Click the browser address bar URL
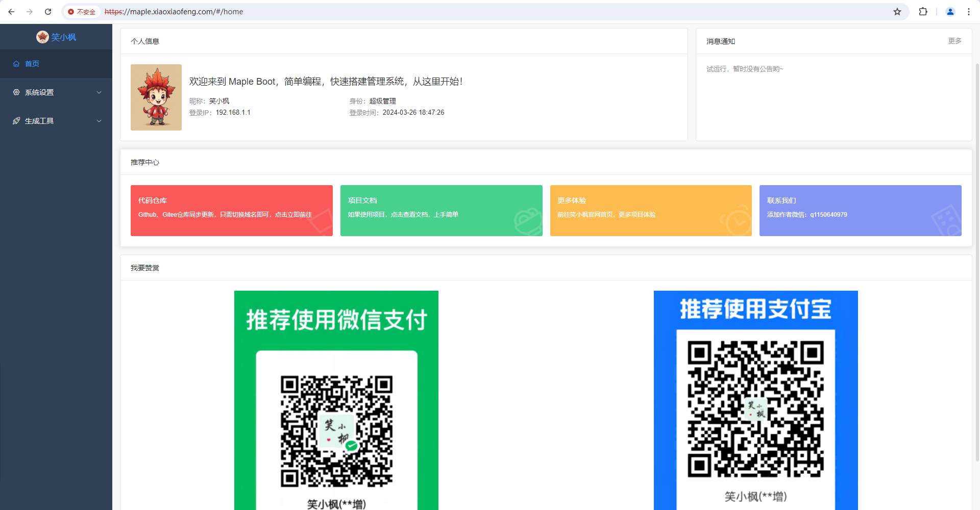 tap(174, 12)
